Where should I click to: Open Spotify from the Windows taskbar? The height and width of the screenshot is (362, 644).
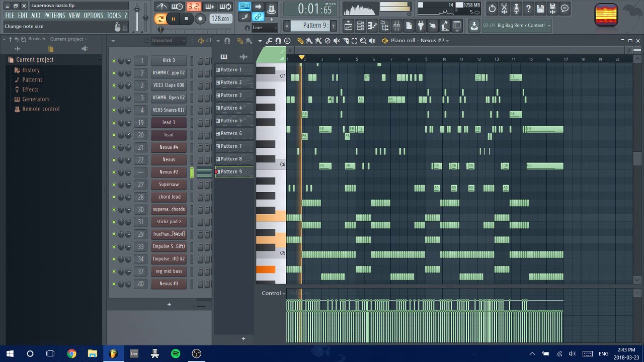pyautogui.click(x=176, y=354)
